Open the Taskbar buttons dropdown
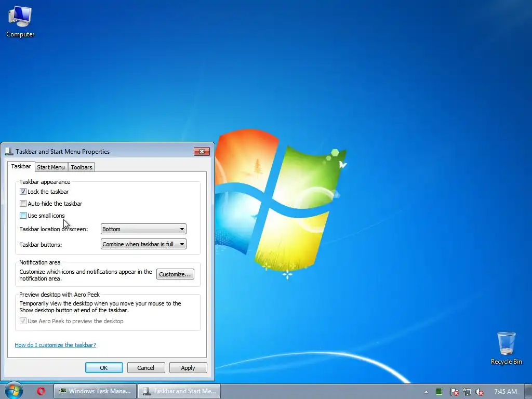 143,244
